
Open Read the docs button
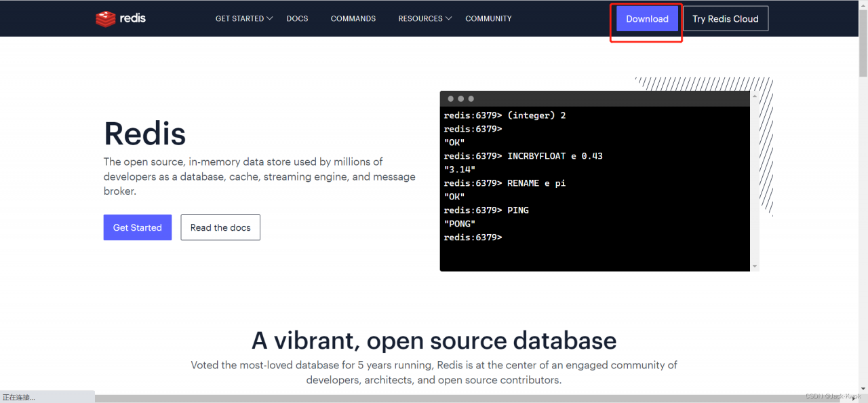[x=220, y=227]
